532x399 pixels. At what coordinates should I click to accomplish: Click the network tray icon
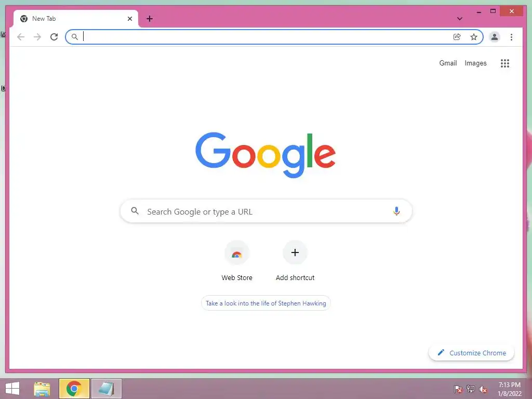471,389
